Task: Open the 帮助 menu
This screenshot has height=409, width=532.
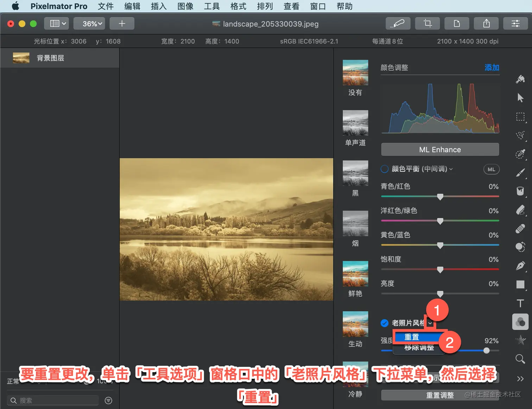Action: 344,6
